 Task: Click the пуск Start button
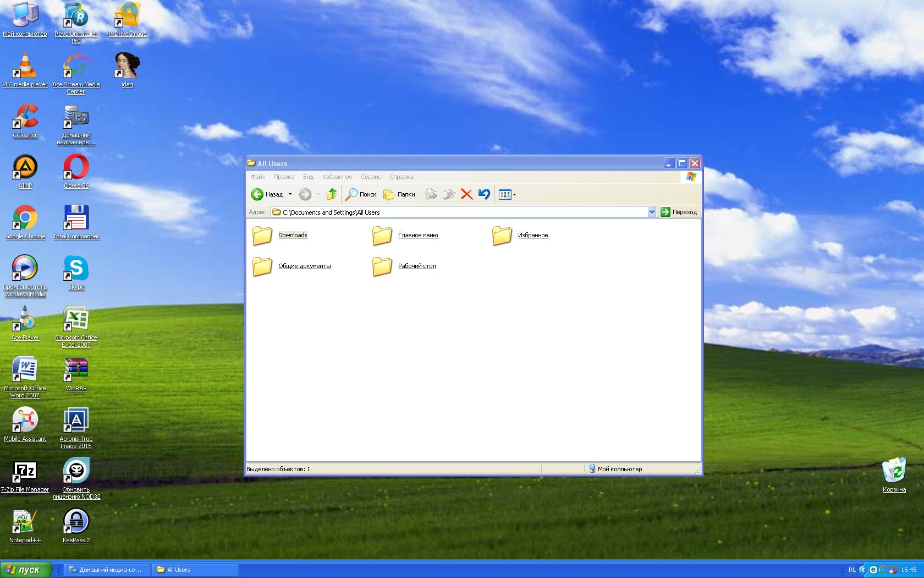pos(26,570)
